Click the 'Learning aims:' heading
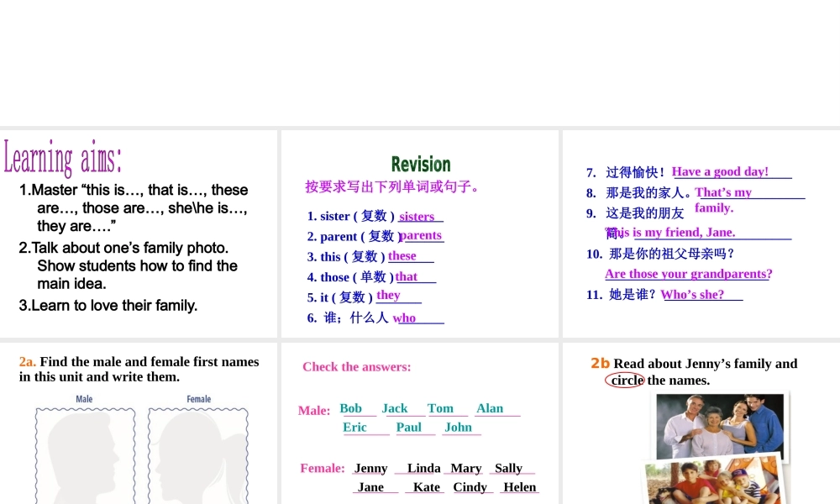Screen dimensions: 840x504 (x=63, y=157)
